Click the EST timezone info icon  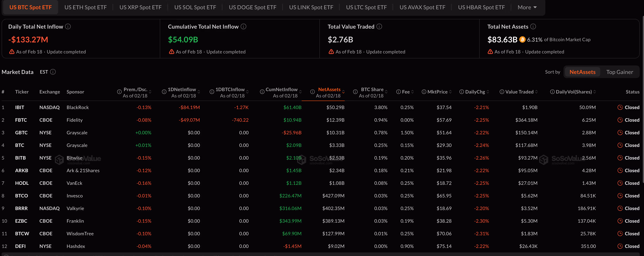coord(53,72)
